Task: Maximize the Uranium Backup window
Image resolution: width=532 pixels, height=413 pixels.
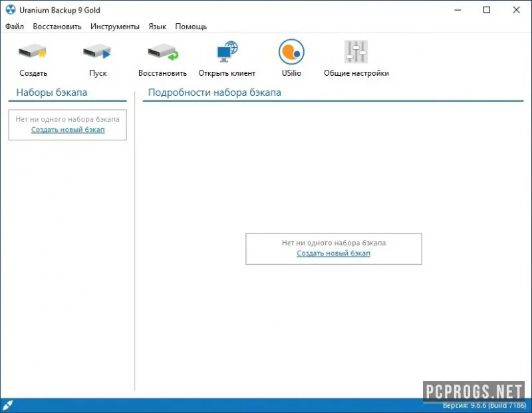Action: (487, 10)
